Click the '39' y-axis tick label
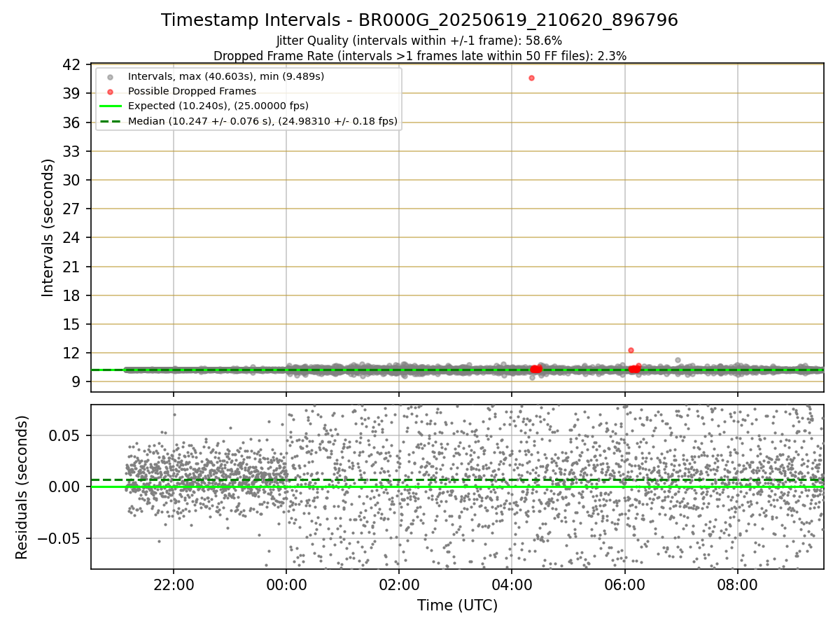 (x=72, y=93)
